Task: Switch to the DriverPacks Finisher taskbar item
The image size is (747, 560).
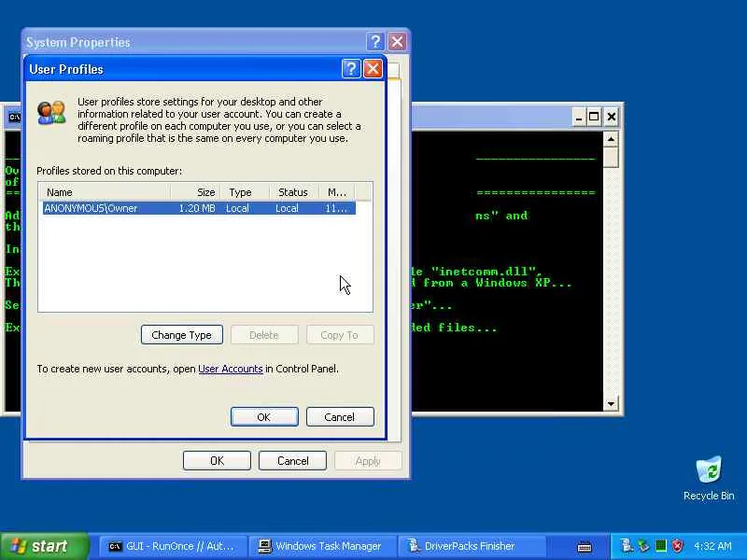Action: coord(471,547)
